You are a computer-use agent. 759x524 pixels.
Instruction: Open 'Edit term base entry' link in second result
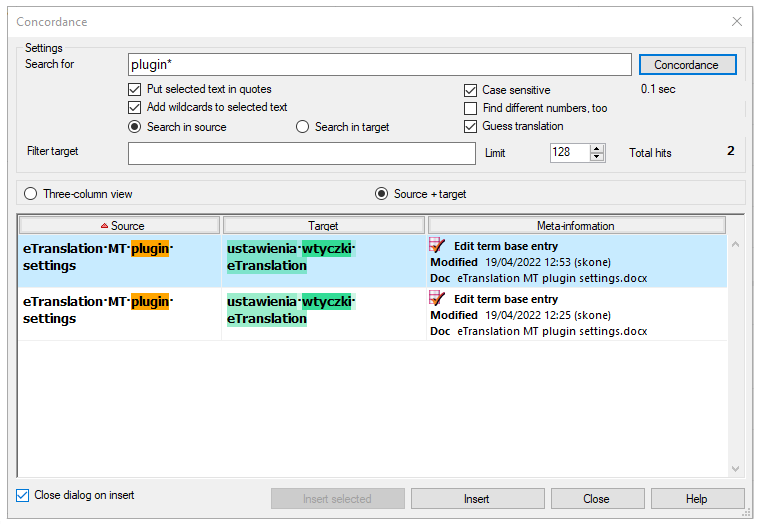pos(506,299)
